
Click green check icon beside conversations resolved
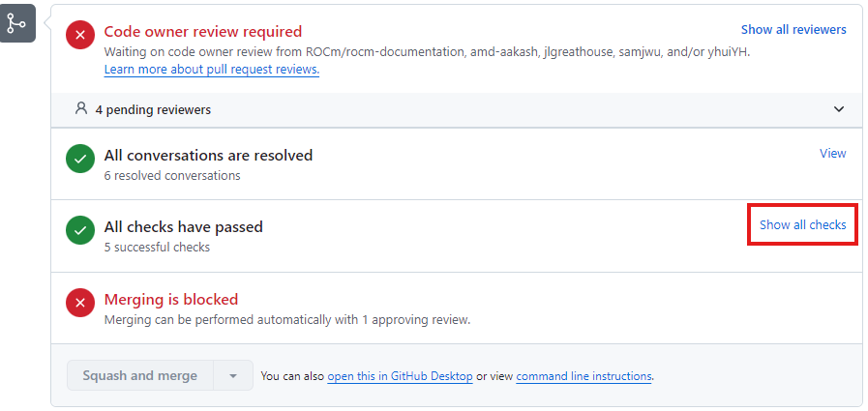[80, 160]
